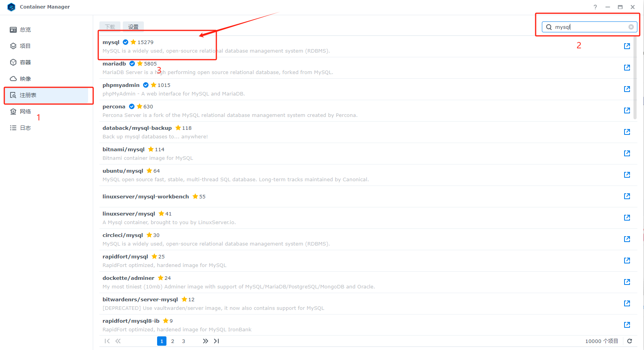
Task: Open the external link for mariadb image
Action: tap(627, 67)
